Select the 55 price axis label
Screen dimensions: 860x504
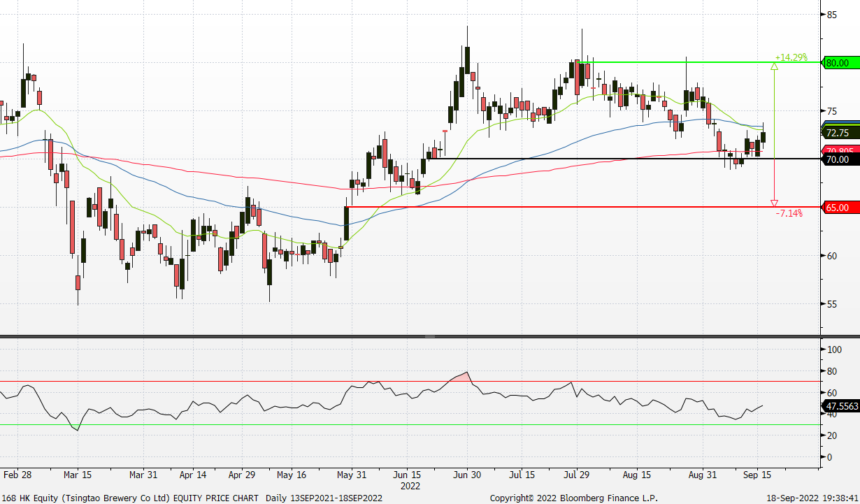point(832,304)
